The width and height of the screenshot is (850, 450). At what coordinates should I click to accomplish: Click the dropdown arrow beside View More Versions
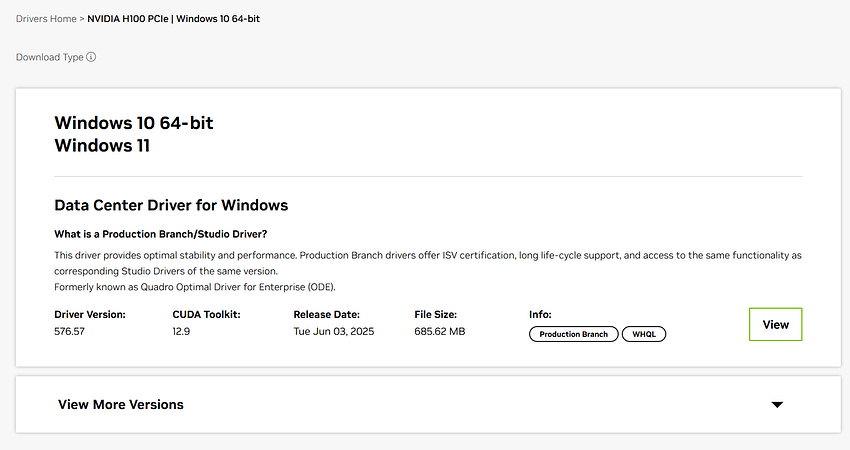coord(777,404)
